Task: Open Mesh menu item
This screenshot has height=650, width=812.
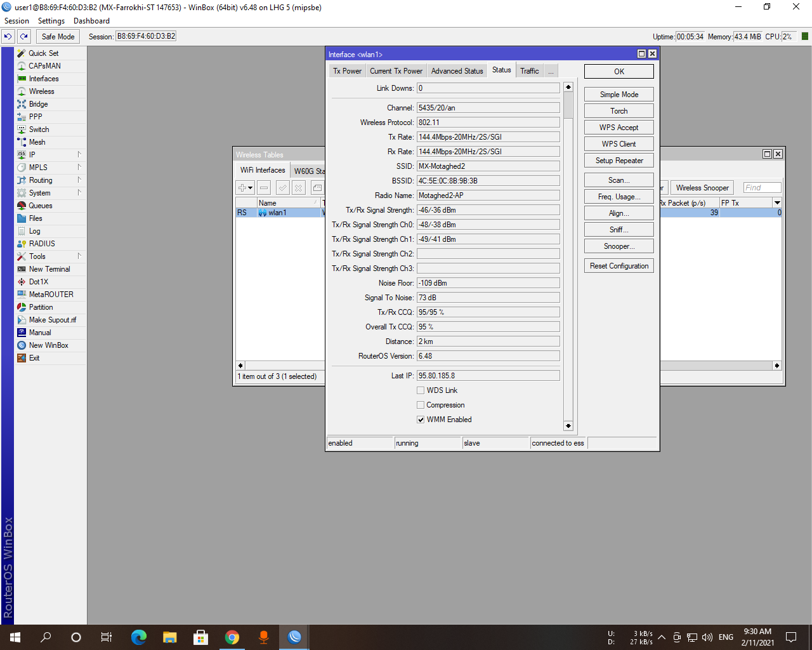Action: point(37,142)
